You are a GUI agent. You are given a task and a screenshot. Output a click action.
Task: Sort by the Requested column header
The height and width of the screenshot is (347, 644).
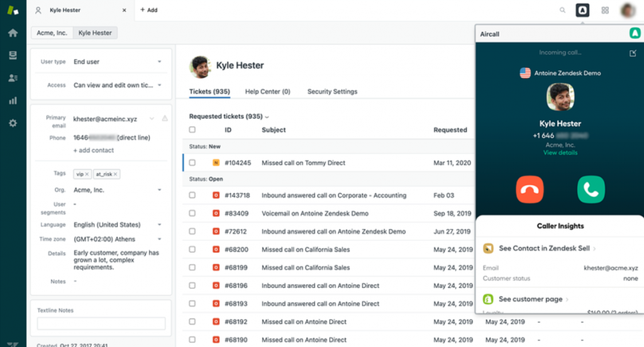[x=450, y=130]
